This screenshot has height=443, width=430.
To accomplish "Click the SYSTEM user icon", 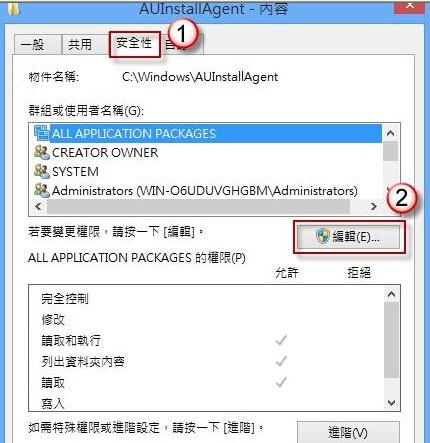I will pyautogui.click(x=42, y=171).
